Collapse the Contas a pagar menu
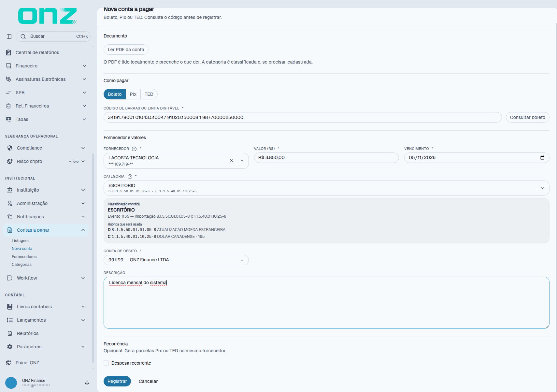Image resolution: width=557 pixels, height=392 pixels. pos(83,230)
